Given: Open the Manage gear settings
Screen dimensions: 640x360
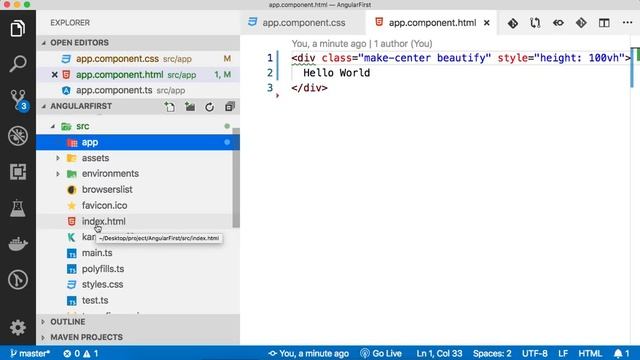Looking at the screenshot, I should 18,327.
